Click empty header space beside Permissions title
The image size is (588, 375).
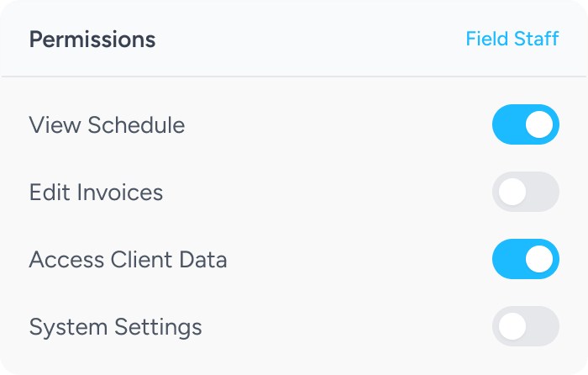(x=311, y=40)
